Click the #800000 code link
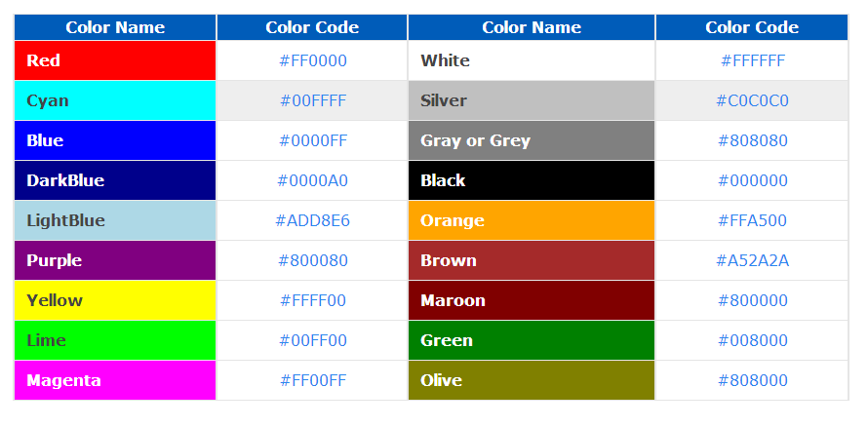Screen dimensions: 868x427 (752, 300)
